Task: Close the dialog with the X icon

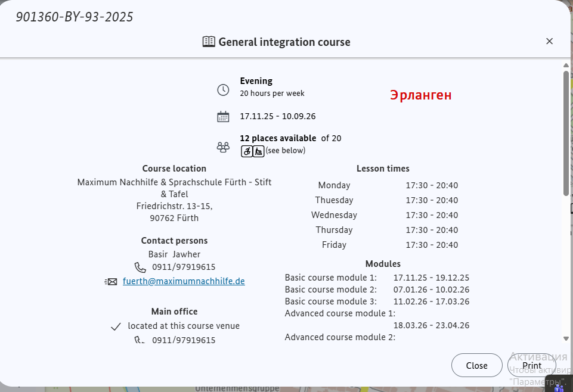Action: point(549,41)
